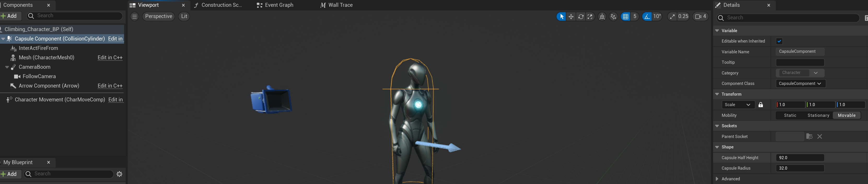The image size is (868, 184).
Task: Select Climbing_Character_BP (Self) row
Action: pyautogui.click(x=62, y=29)
